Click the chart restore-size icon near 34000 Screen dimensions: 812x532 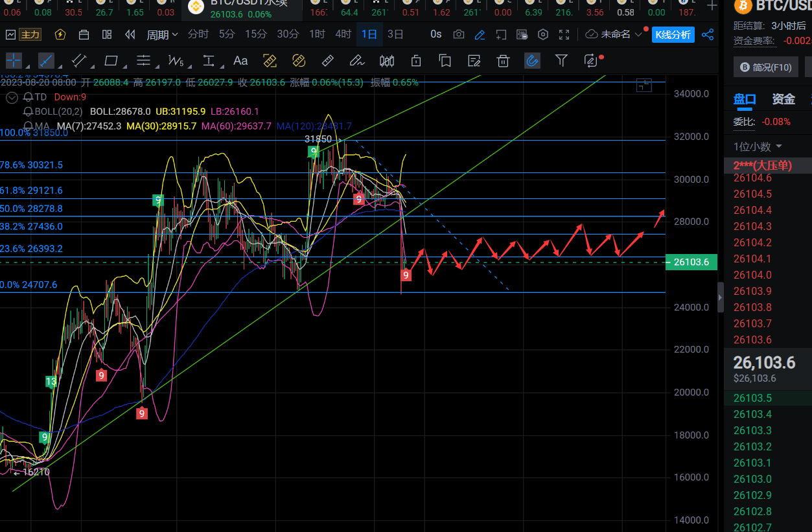point(644,85)
